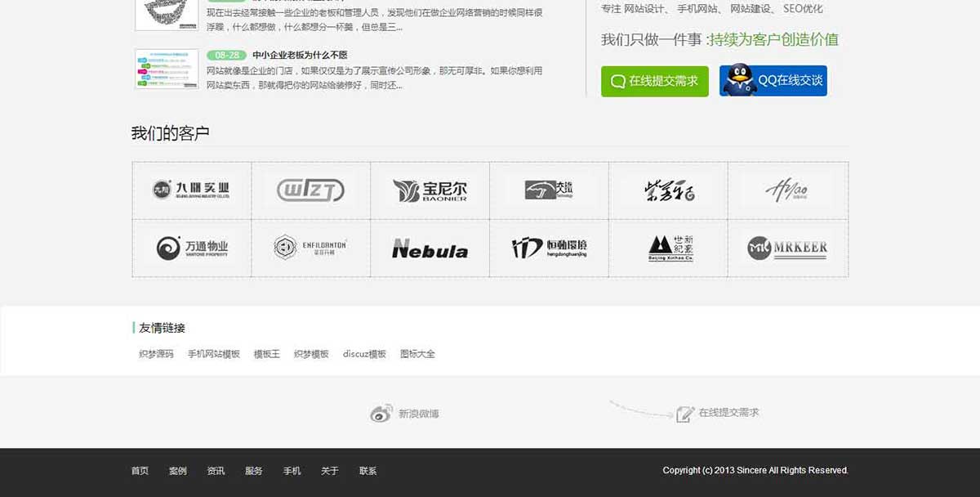Visit the 织梦源码 friendly link

point(156,354)
